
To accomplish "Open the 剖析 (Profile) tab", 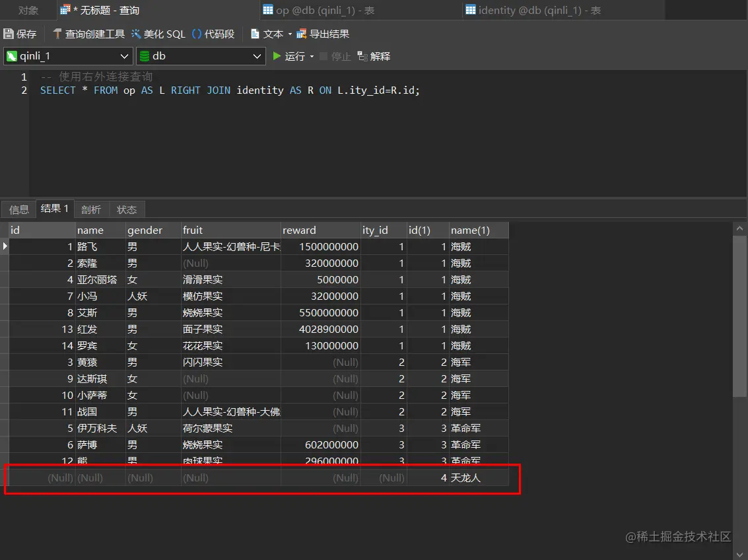I will 90,209.
